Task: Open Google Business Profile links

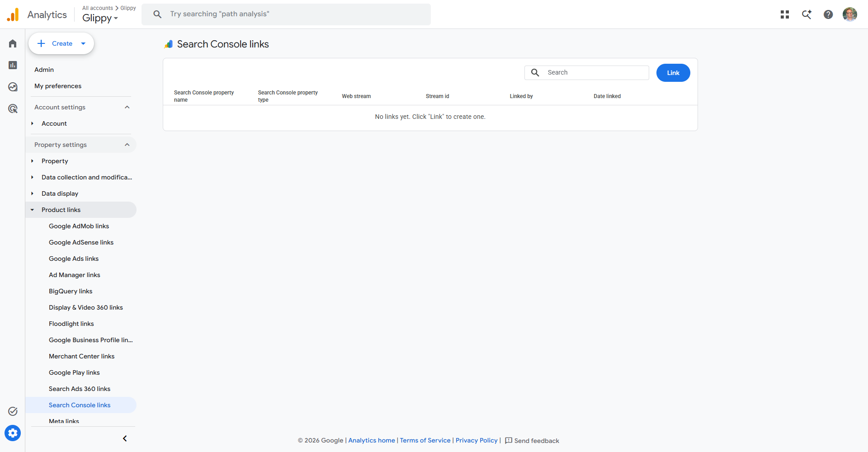Action: (91, 340)
